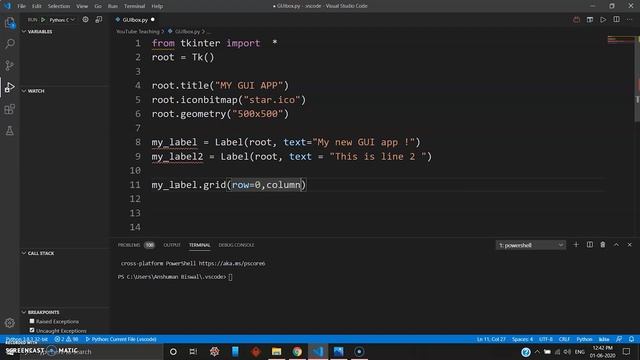The image size is (640, 360).
Task: Click Ln 11, Col 27 in status bar
Action: 491,339
